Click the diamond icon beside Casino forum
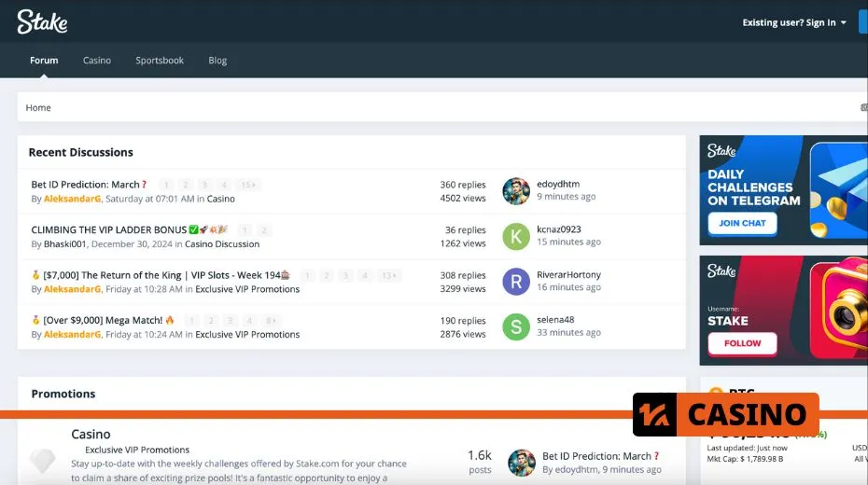This screenshot has height=485, width=868. click(x=43, y=460)
